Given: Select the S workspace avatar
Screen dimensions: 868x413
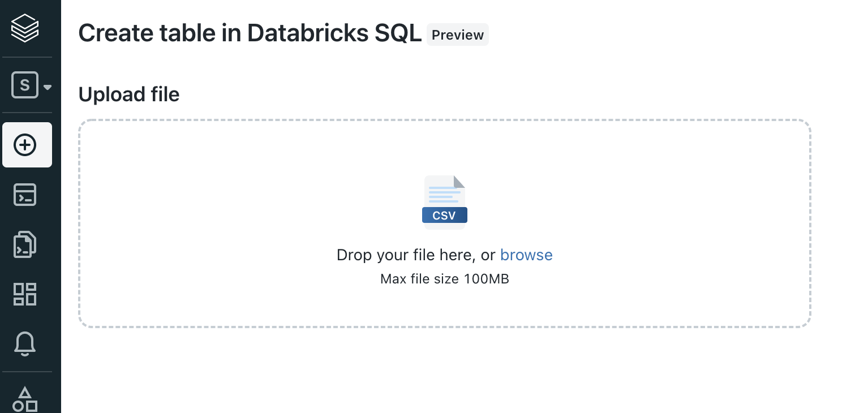Looking at the screenshot, I should pyautogui.click(x=25, y=85).
